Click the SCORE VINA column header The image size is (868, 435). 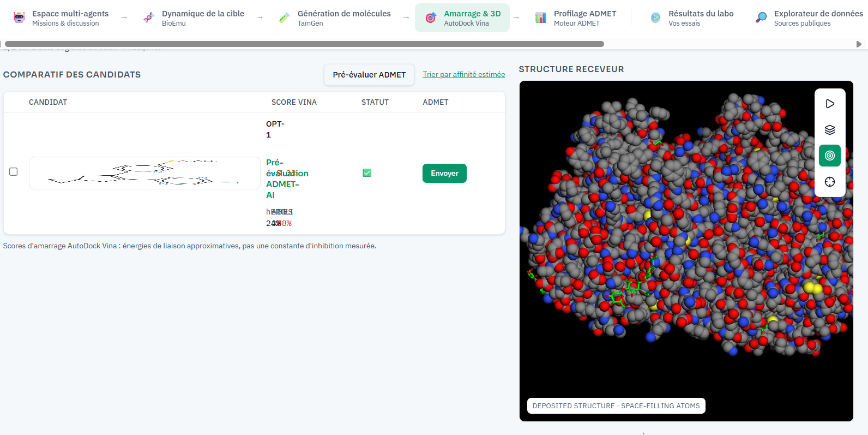pyautogui.click(x=294, y=102)
